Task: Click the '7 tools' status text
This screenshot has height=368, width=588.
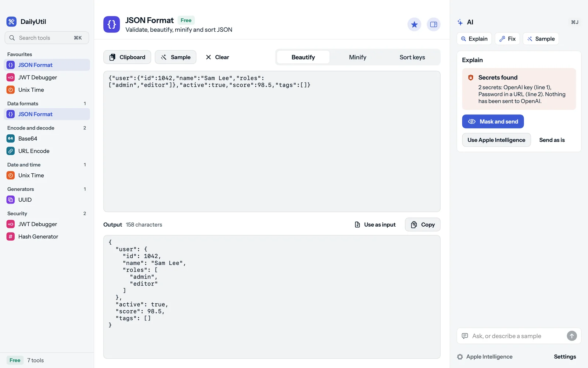Action: click(35, 360)
